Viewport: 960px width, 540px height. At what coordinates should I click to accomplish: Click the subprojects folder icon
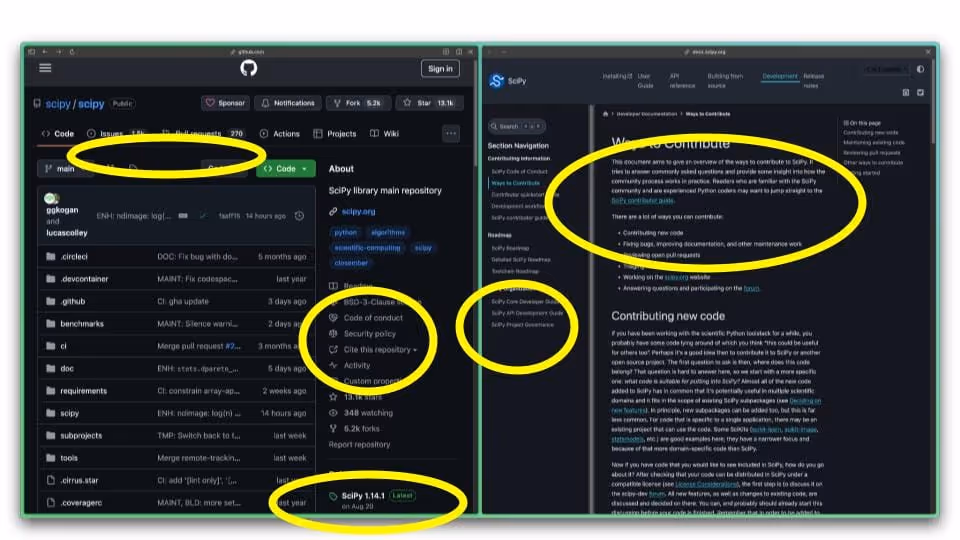[x=51, y=435]
